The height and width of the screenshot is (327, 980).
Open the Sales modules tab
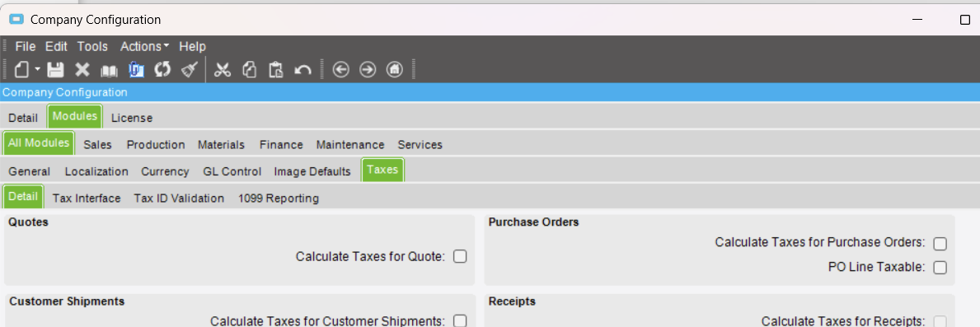point(97,144)
